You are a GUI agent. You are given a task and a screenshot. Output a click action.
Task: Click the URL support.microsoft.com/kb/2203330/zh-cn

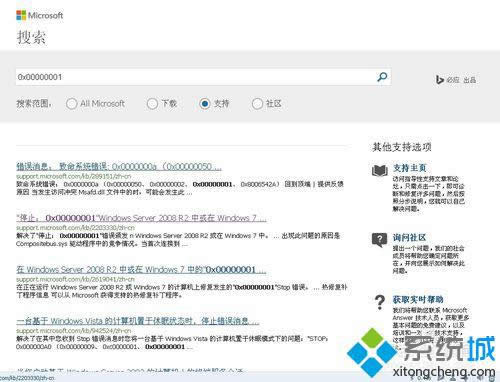click(75, 228)
